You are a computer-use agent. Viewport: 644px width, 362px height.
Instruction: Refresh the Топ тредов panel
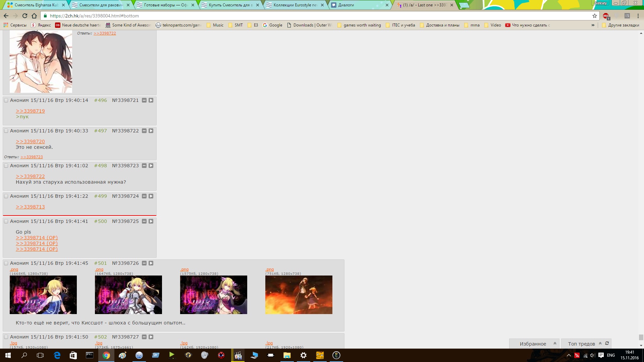[x=607, y=343]
